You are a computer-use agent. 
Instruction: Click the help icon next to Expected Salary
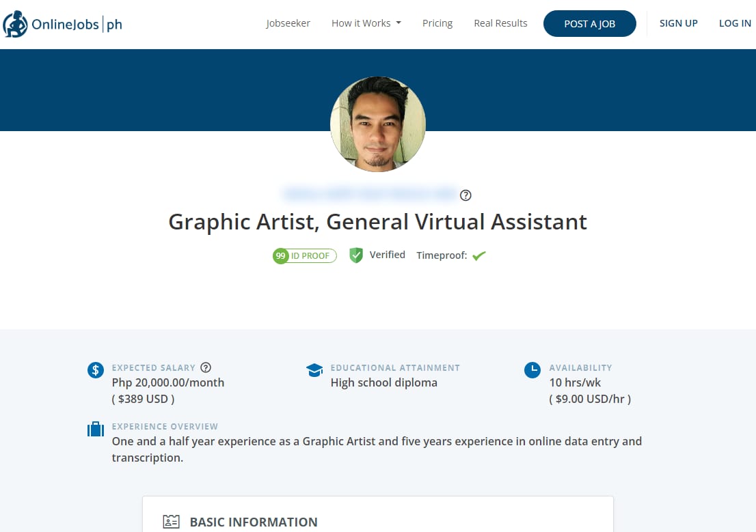[206, 367]
